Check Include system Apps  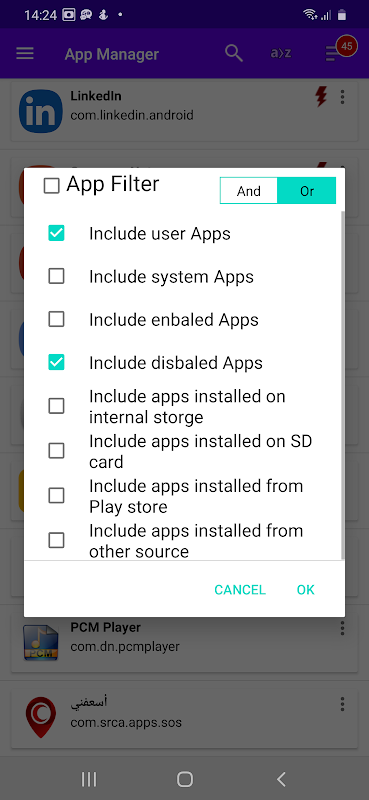coord(56,277)
